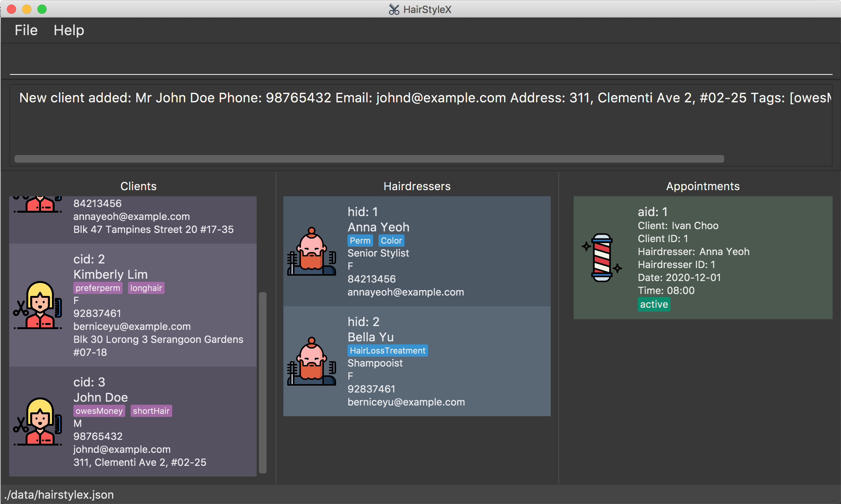Select the 'Anna Yeoh' hairdresser name
Image resolution: width=841 pixels, height=504 pixels.
point(378,227)
